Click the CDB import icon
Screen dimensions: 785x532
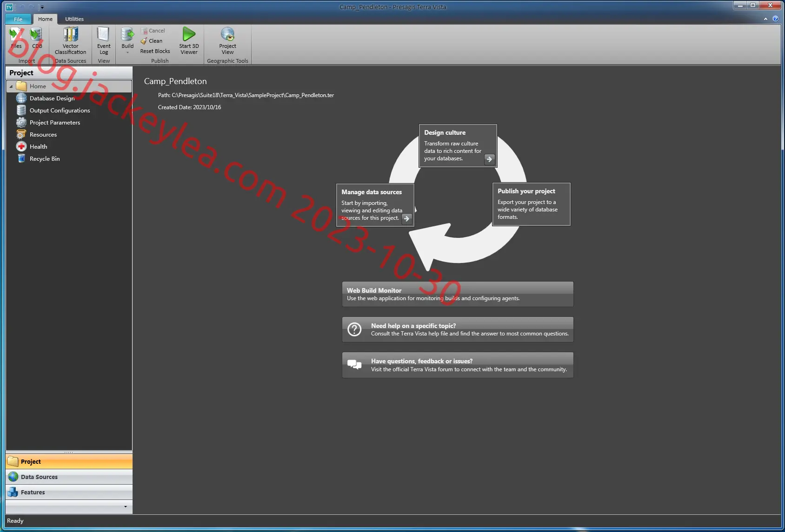coord(37,38)
